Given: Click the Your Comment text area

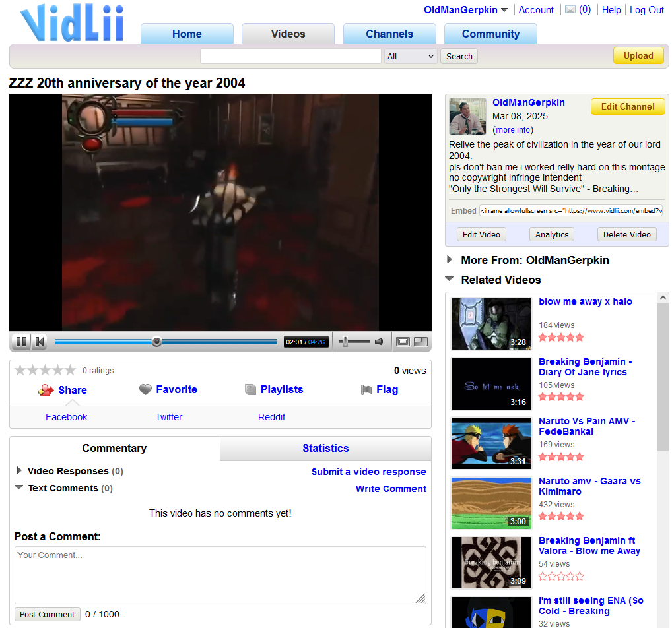Looking at the screenshot, I should 220,575.
